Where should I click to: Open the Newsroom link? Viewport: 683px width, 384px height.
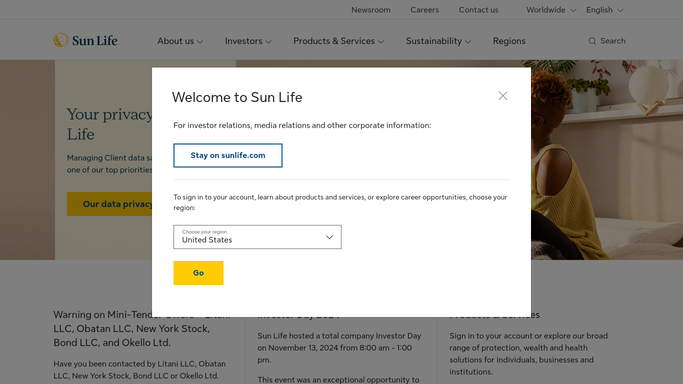click(371, 10)
